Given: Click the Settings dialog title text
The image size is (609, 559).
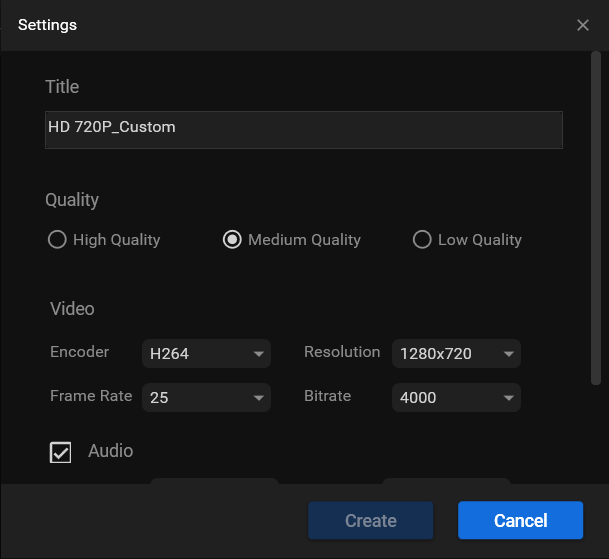Looking at the screenshot, I should point(47,25).
